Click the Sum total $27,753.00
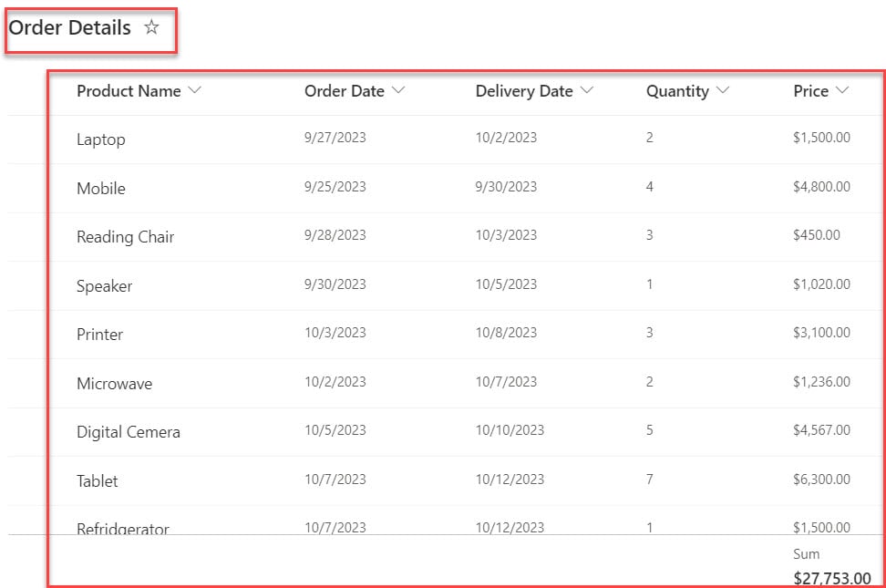 (831, 578)
